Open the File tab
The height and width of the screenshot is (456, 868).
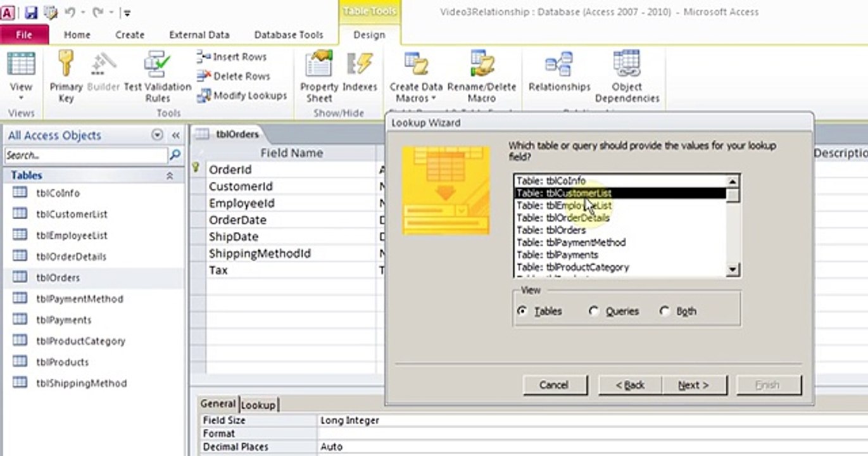pos(23,35)
